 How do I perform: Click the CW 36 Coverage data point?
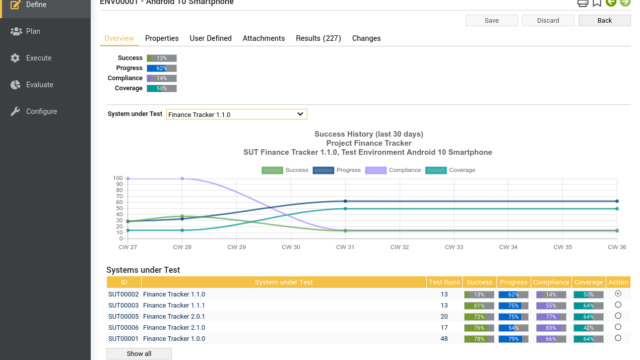(617, 209)
